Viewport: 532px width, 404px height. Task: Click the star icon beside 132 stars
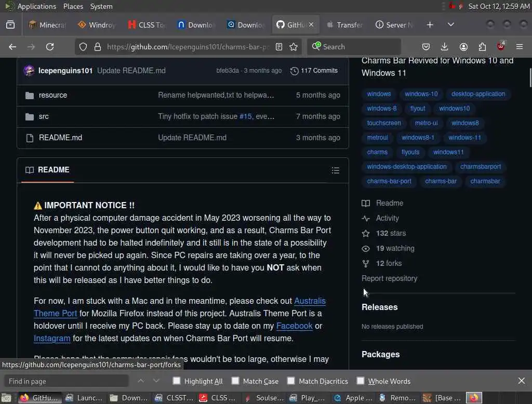pos(366,233)
